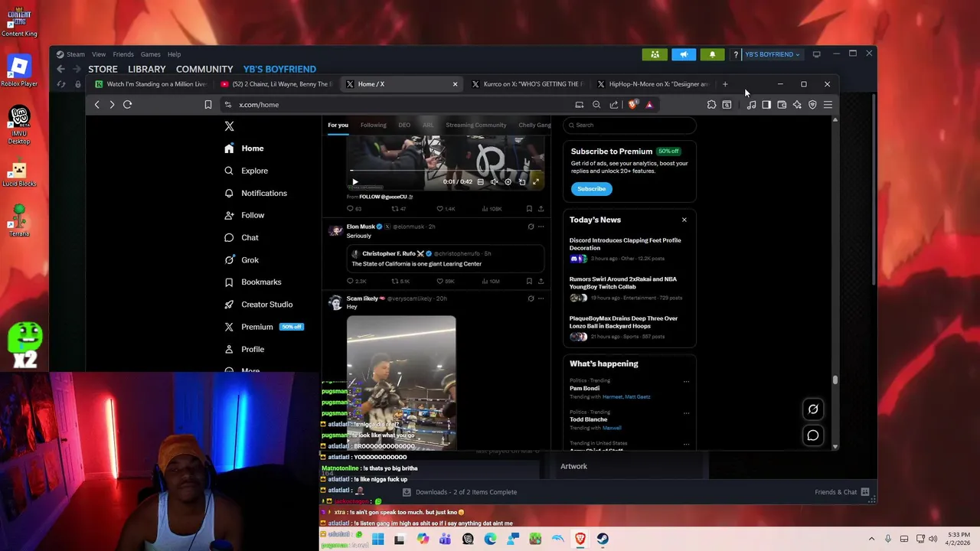Open the Help menu in Steam
The image size is (980, 551).
click(175, 54)
